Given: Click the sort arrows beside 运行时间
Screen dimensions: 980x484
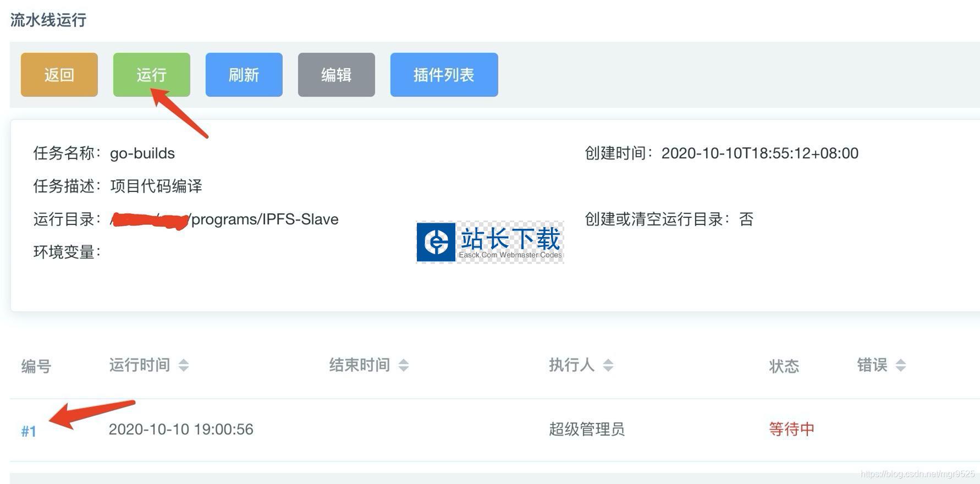Looking at the screenshot, I should click(x=184, y=365).
